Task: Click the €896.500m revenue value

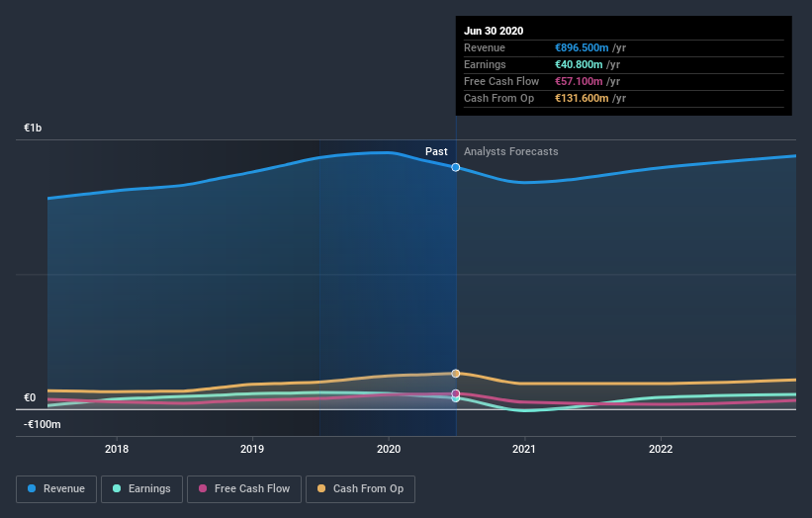Action: tap(582, 47)
